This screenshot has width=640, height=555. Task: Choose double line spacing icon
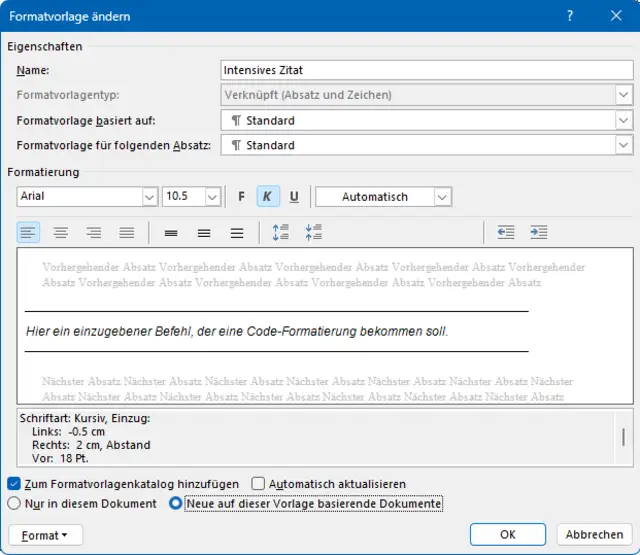click(237, 232)
